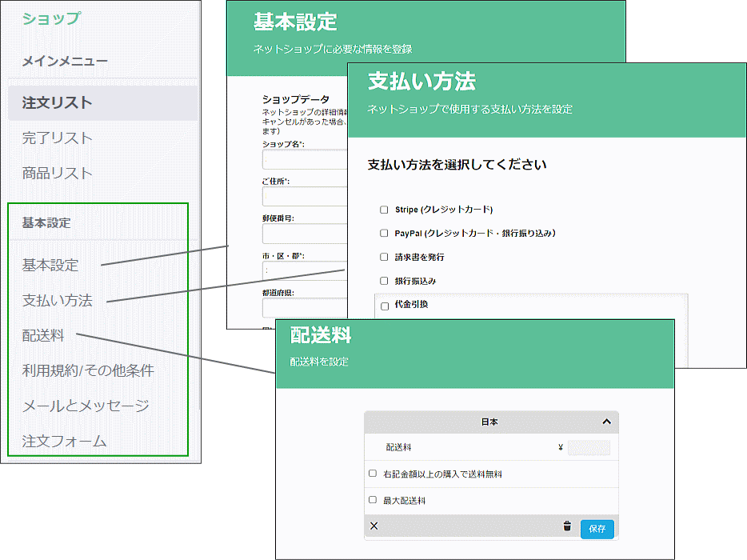The width and height of the screenshot is (747, 560).
Task: Enable 右記金額以上の購入で送料無料 checkbox
Action: point(373,474)
